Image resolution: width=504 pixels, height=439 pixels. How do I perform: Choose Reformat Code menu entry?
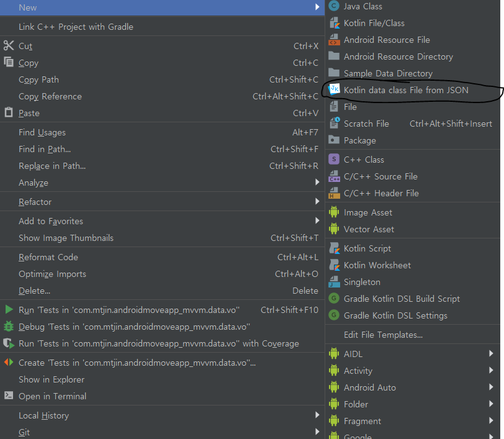[x=162, y=257]
